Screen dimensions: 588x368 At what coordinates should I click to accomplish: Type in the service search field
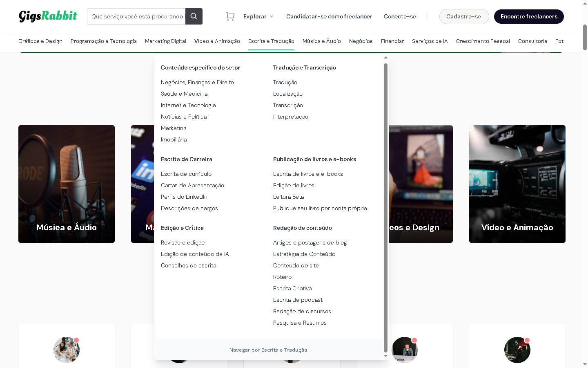click(136, 16)
